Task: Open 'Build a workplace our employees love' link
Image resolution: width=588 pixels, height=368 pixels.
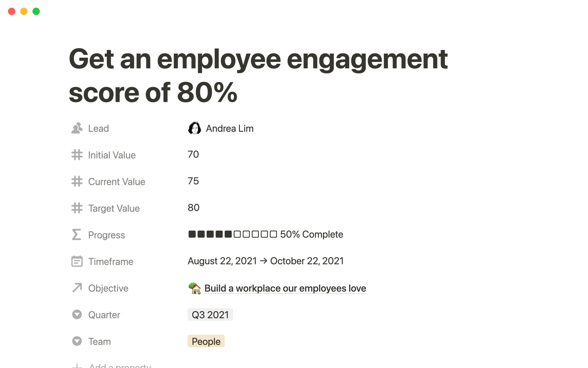Action: point(285,288)
